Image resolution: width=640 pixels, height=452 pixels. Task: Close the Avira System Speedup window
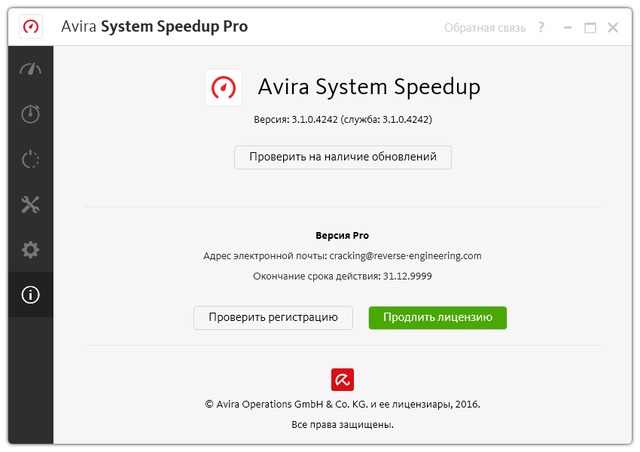click(x=614, y=27)
